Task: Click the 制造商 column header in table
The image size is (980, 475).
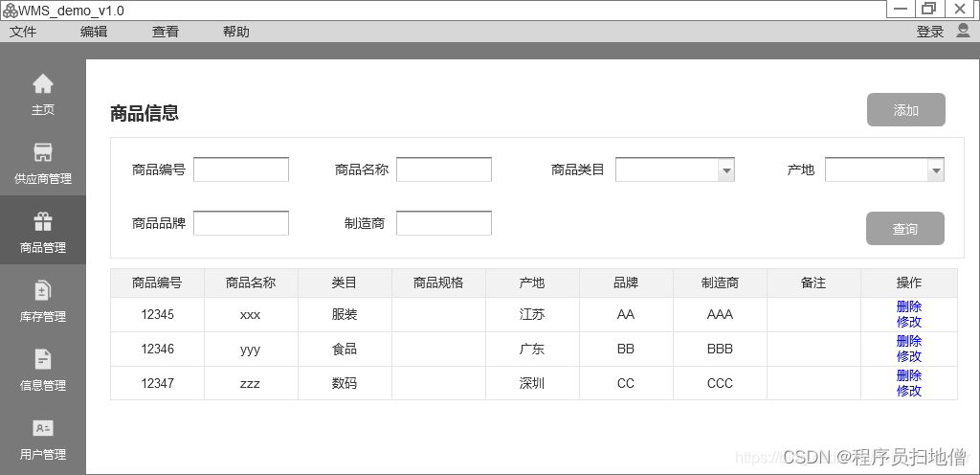Action: pyautogui.click(x=720, y=283)
